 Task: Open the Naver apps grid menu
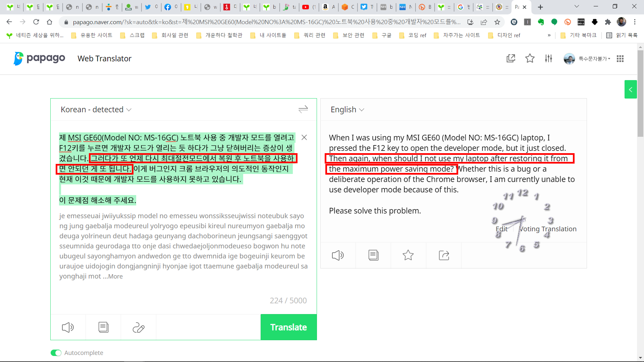pos(620,59)
